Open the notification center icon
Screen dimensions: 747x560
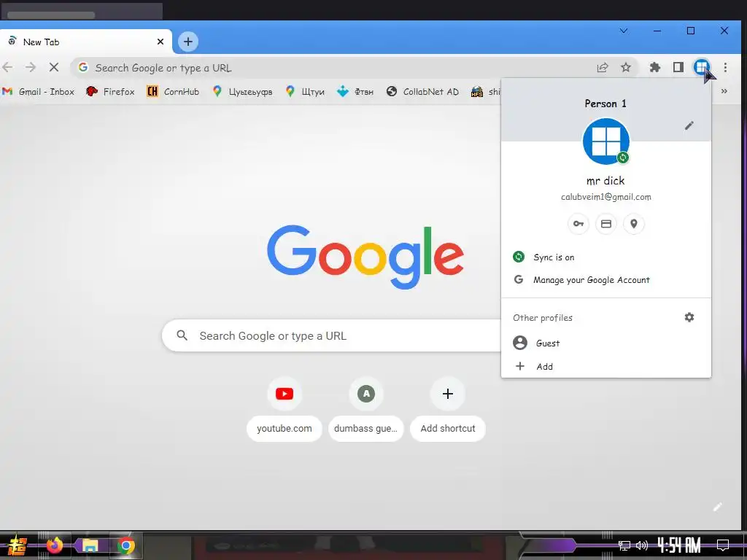coord(723,545)
